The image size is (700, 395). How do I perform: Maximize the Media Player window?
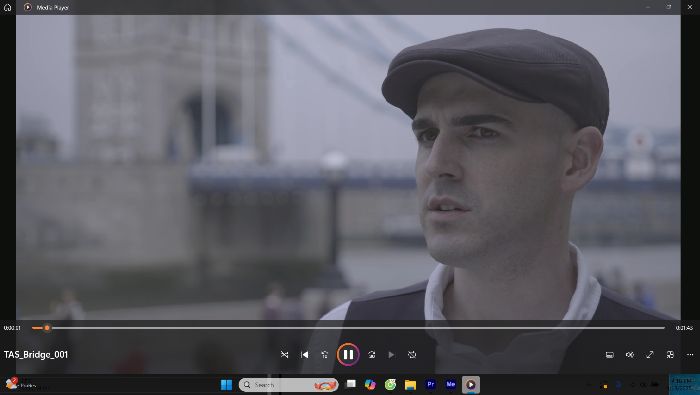[669, 7]
